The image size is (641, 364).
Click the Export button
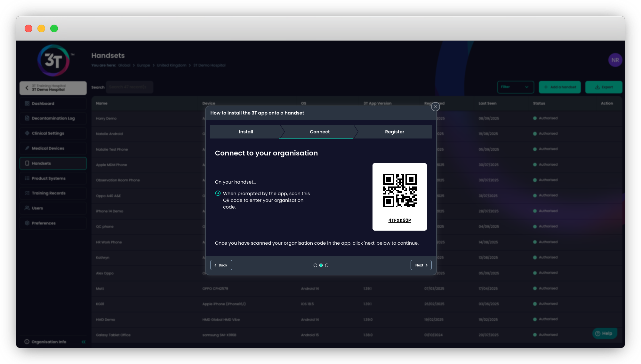pos(604,87)
